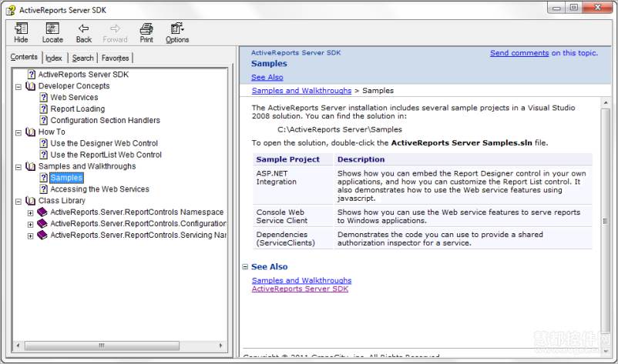
Task: Select the Web Services topic
Action: tap(74, 97)
